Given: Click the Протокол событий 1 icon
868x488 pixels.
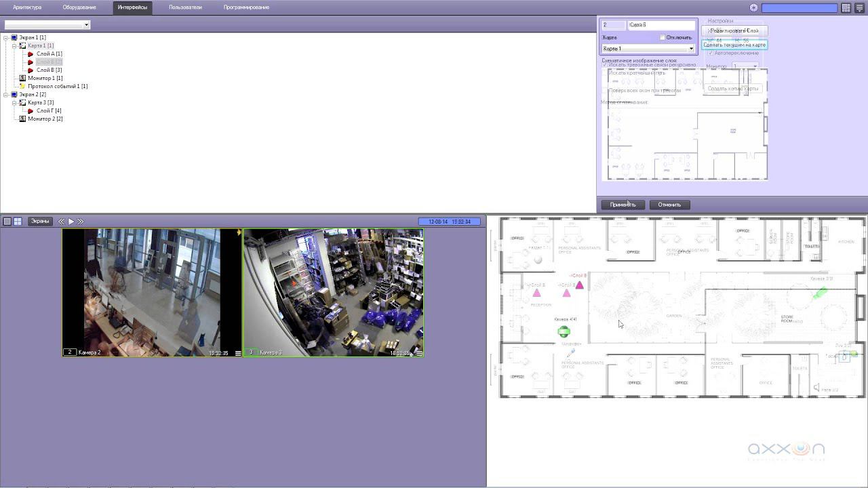Looking at the screenshot, I should [22, 86].
